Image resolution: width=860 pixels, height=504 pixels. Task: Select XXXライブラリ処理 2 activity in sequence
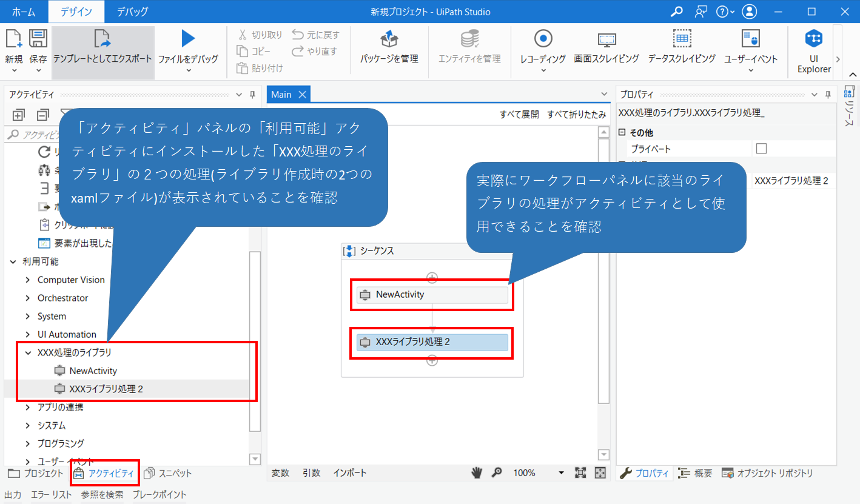(x=432, y=342)
